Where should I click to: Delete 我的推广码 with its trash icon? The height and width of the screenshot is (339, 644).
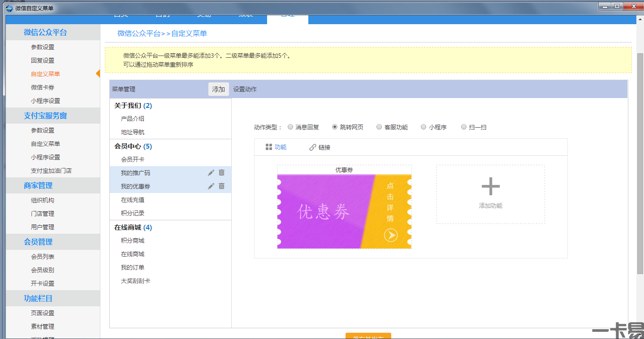(221, 173)
